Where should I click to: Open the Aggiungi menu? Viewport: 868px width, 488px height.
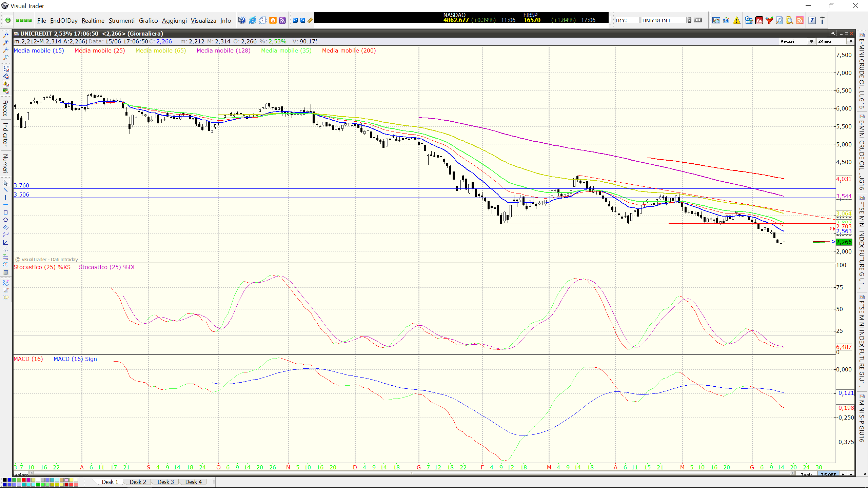click(174, 21)
